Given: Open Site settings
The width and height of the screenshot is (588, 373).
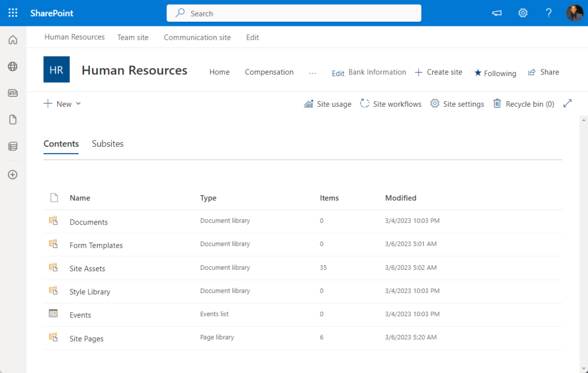Looking at the screenshot, I should (x=457, y=104).
